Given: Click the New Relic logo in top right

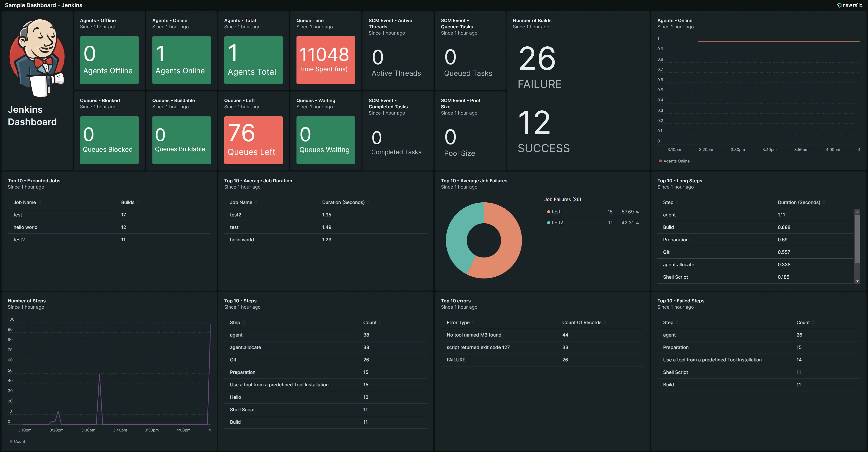Looking at the screenshot, I should click(x=839, y=5).
